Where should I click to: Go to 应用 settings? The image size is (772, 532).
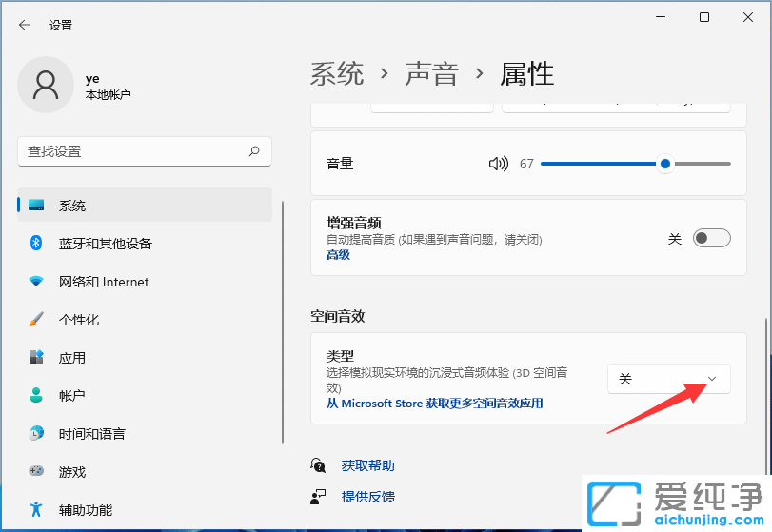[145, 357]
